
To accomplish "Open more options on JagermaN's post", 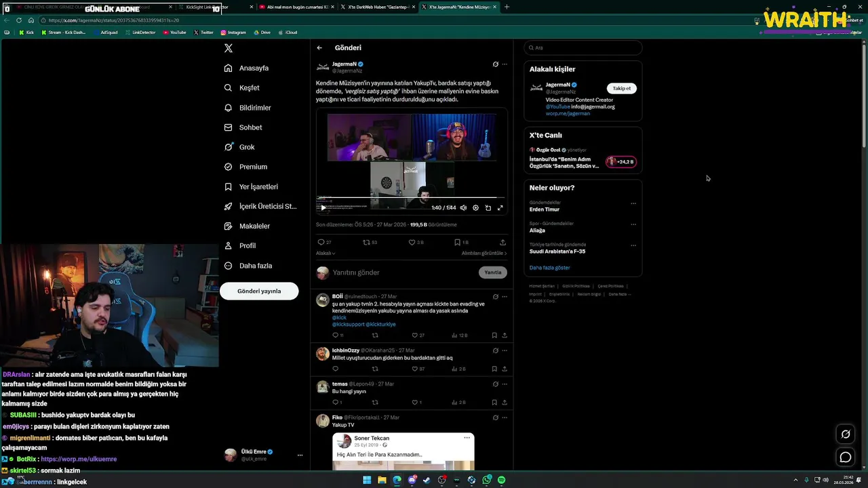I will (504, 64).
